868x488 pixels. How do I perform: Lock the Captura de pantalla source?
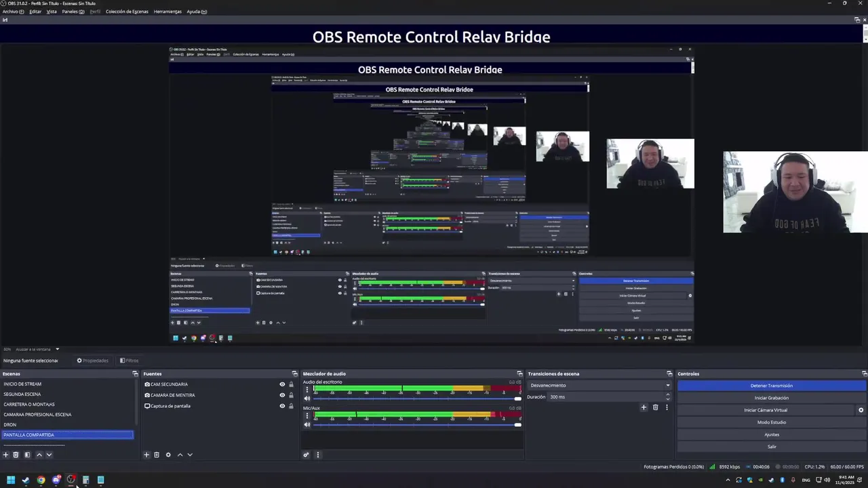pyautogui.click(x=291, y=406)
